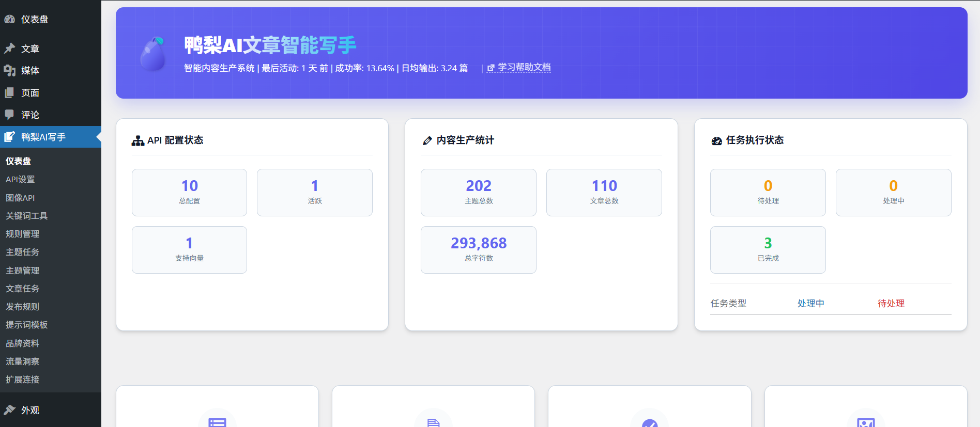Open the 鸭梨AI写手 menu

[51, 137]
